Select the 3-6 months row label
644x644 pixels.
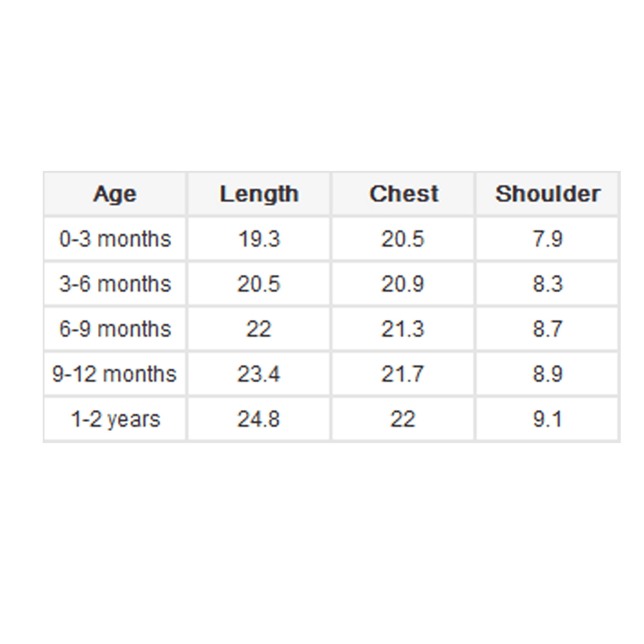pyautogui.click(x=115, y=284)
